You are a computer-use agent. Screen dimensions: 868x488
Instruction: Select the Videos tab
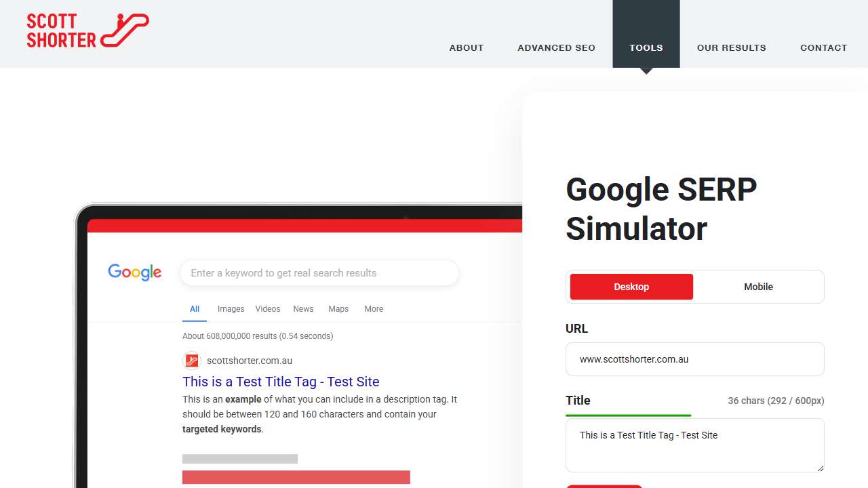pos(267,308)
